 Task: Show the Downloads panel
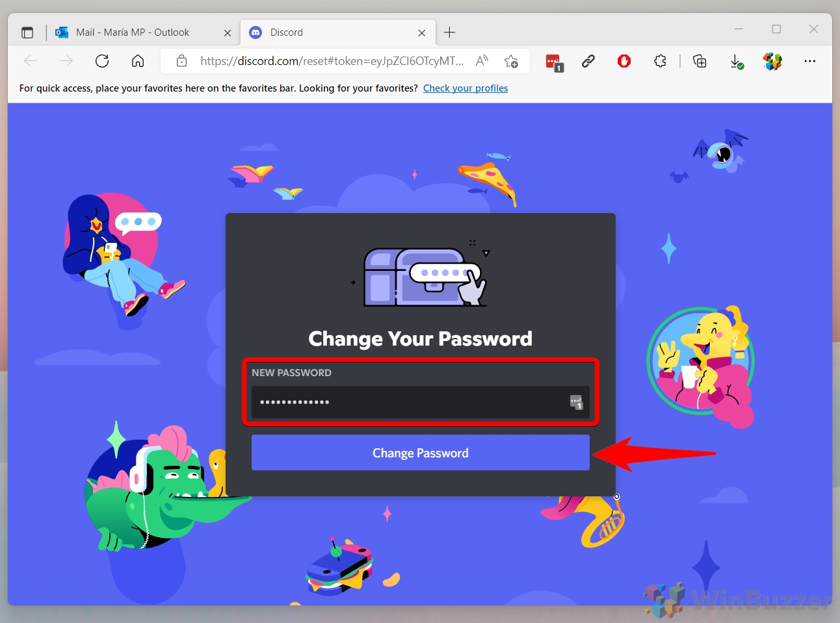[x=736, y=62]
